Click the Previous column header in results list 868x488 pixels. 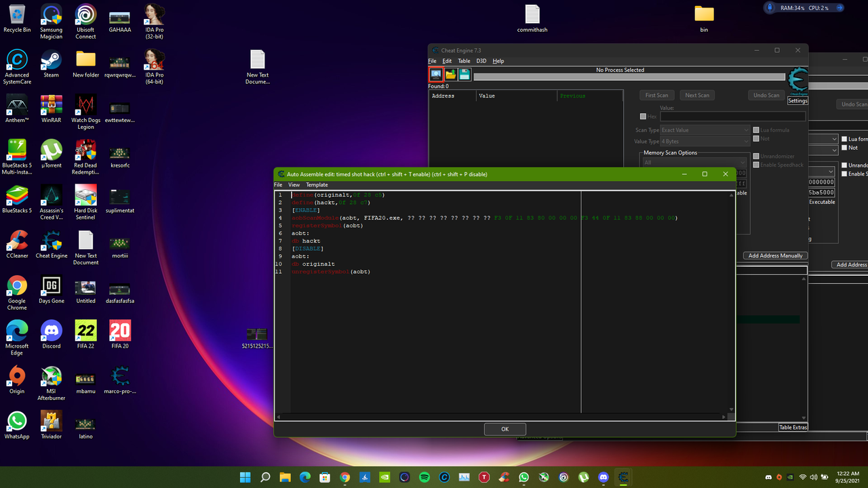coord(589,96)
